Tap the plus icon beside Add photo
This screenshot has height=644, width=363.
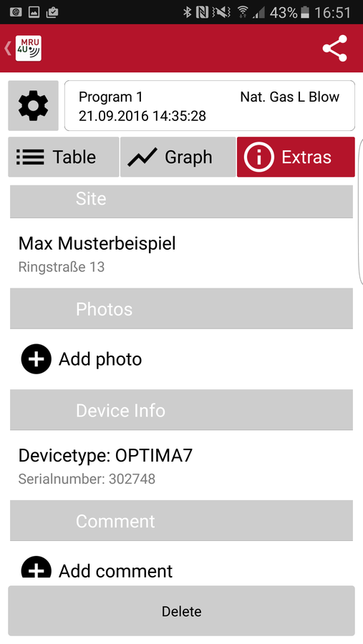pos(37,359)
